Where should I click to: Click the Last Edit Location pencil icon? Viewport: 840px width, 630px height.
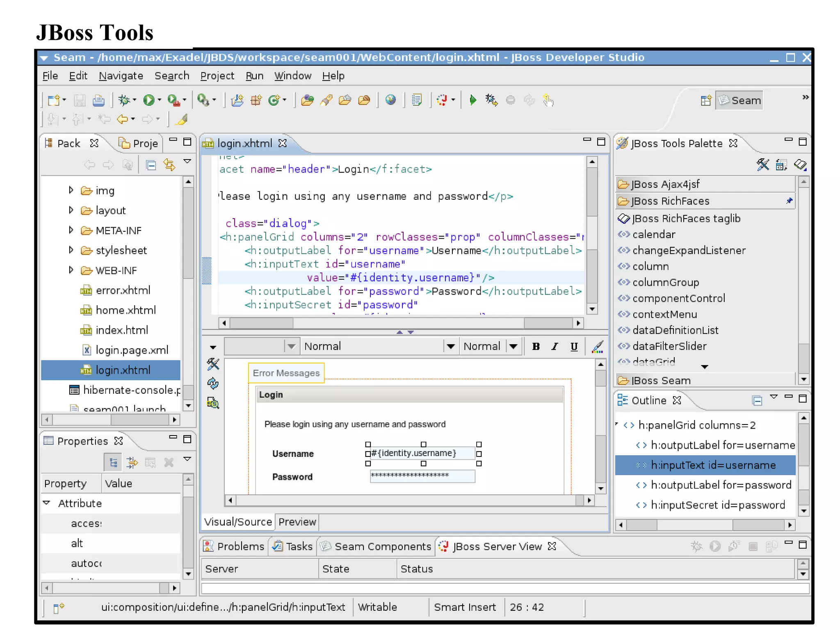pyautogui.click(x=181, y=119)
